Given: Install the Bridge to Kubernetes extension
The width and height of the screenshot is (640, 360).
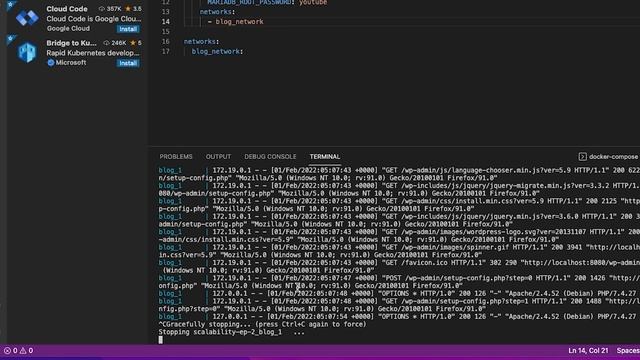Looking at the screenshot, I should pos(128,63).
